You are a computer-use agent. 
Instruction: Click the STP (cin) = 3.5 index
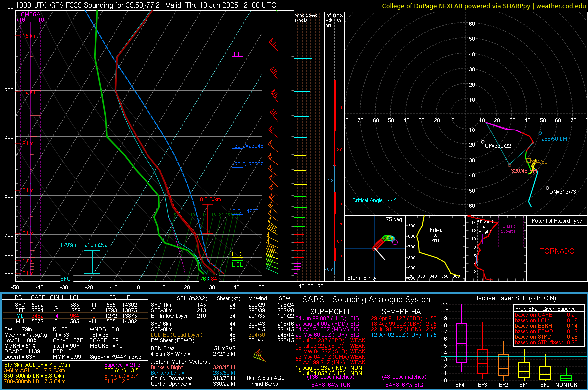click(x=121, y=370)
